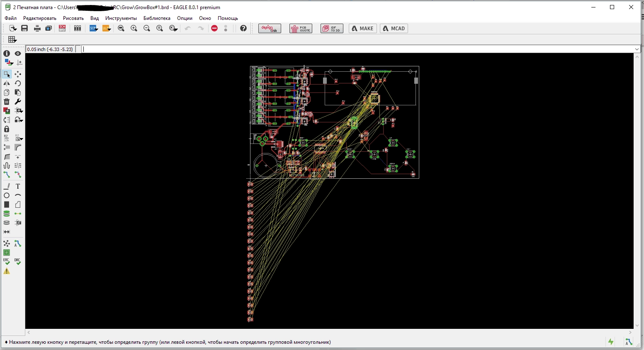Launch the Autorouter tool
This screenshot has height=350, width=644.
(18, 243)
